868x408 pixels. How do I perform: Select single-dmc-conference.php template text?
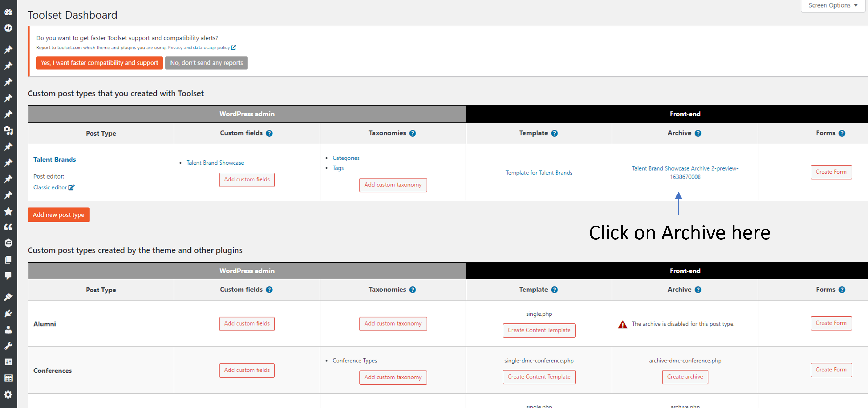(539, 361)
